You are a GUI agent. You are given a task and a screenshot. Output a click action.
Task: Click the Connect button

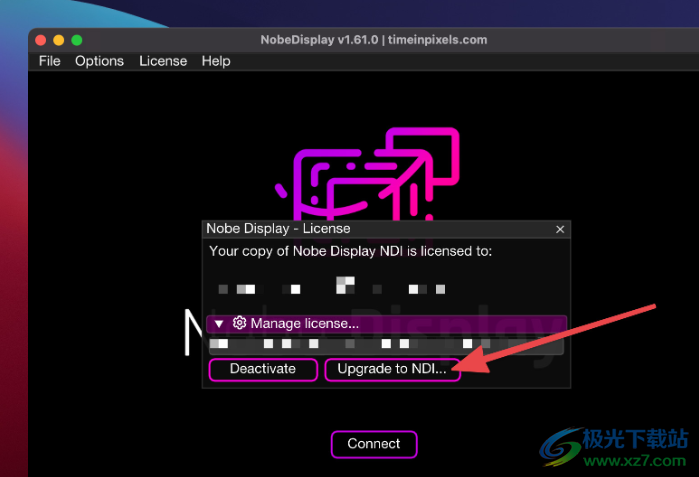(x=374, y=444)
